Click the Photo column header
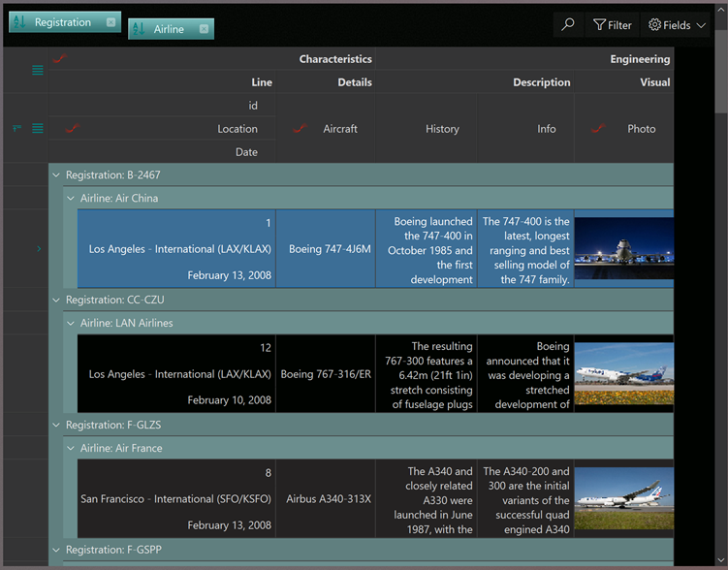 pos(624,129)
